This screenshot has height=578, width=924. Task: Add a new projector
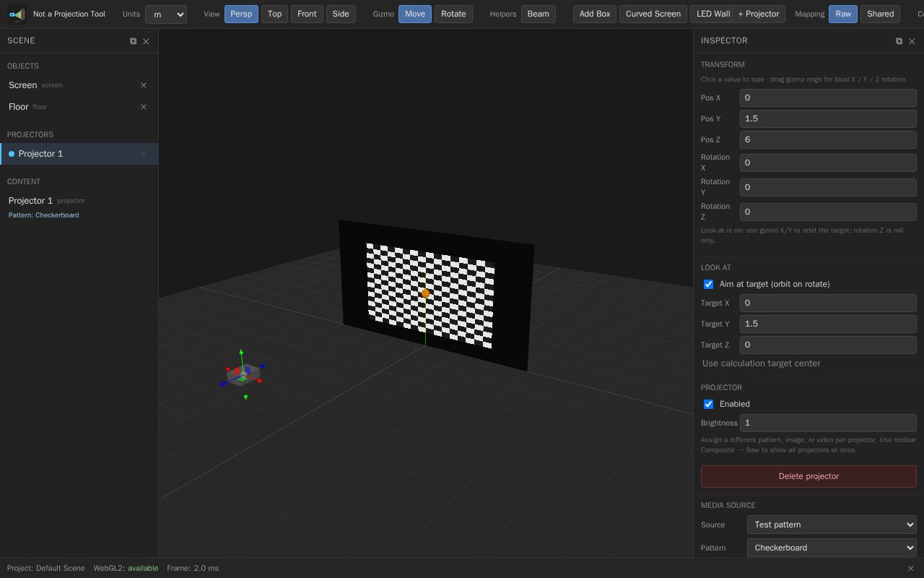tap(759, 14)
